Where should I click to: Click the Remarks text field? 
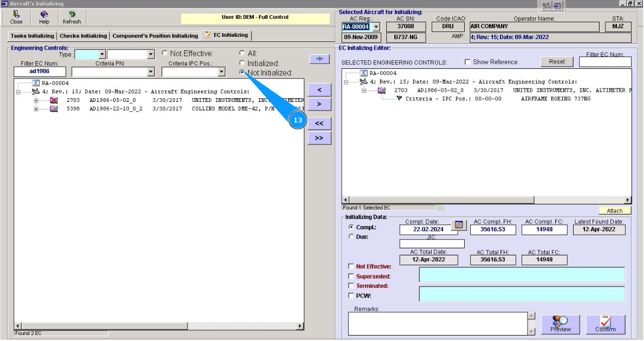coord(437,323)
